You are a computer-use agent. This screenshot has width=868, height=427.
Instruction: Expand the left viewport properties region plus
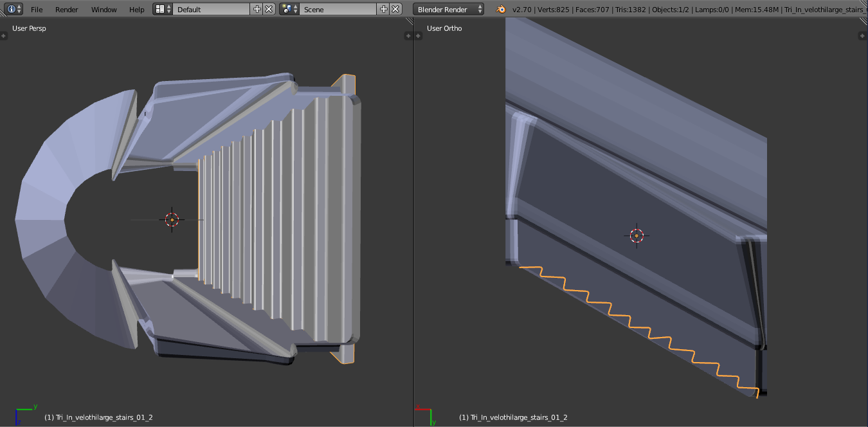(408, 36)
